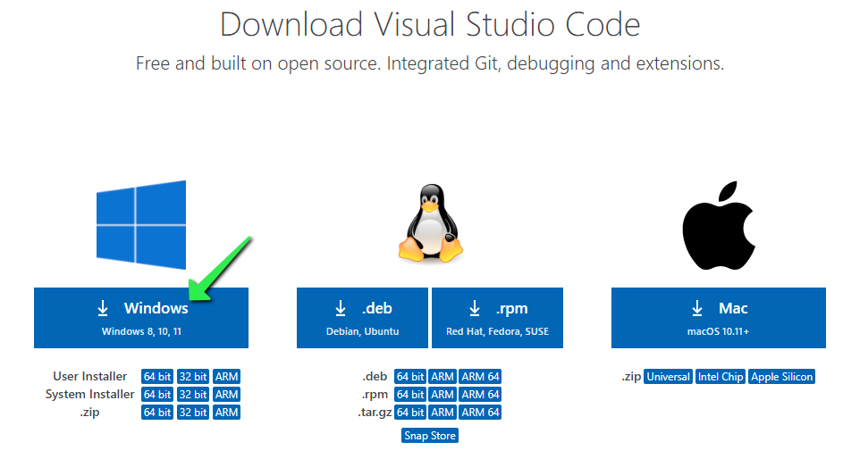The image size is (868, 459).
Task: Click the 'Red Hat, Fedora, SUSE' text
Action: pos(497,331)
